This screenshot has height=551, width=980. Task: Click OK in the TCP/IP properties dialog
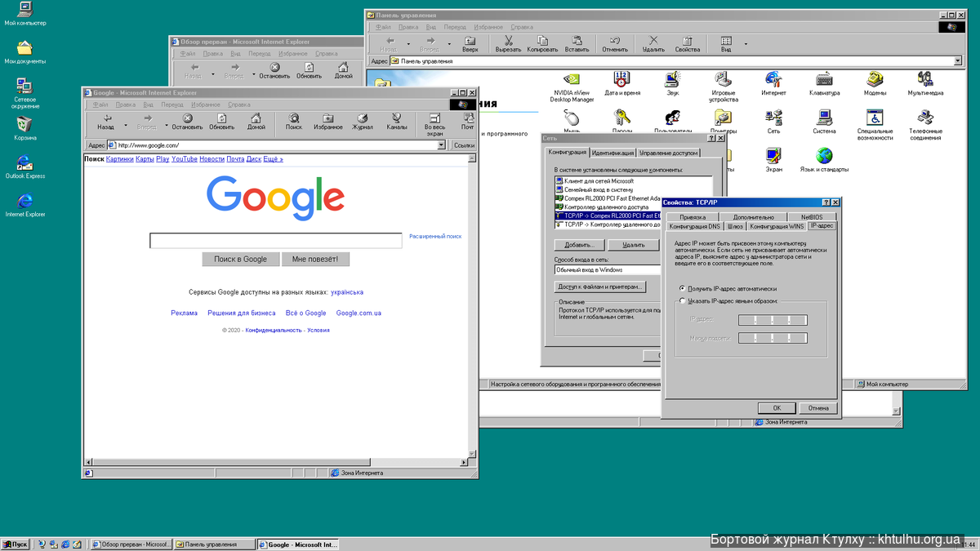777,408
